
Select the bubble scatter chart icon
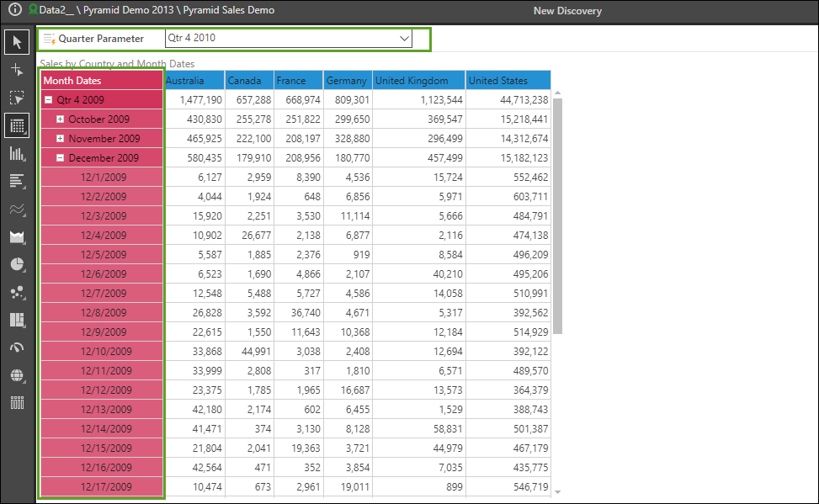point(17,292)
